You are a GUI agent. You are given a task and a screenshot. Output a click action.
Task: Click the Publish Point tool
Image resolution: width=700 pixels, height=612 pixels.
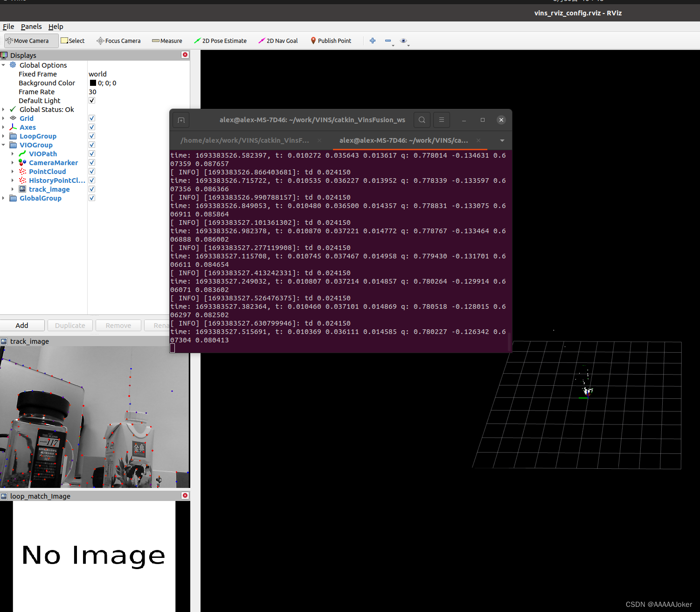click(x=331, y=41)
